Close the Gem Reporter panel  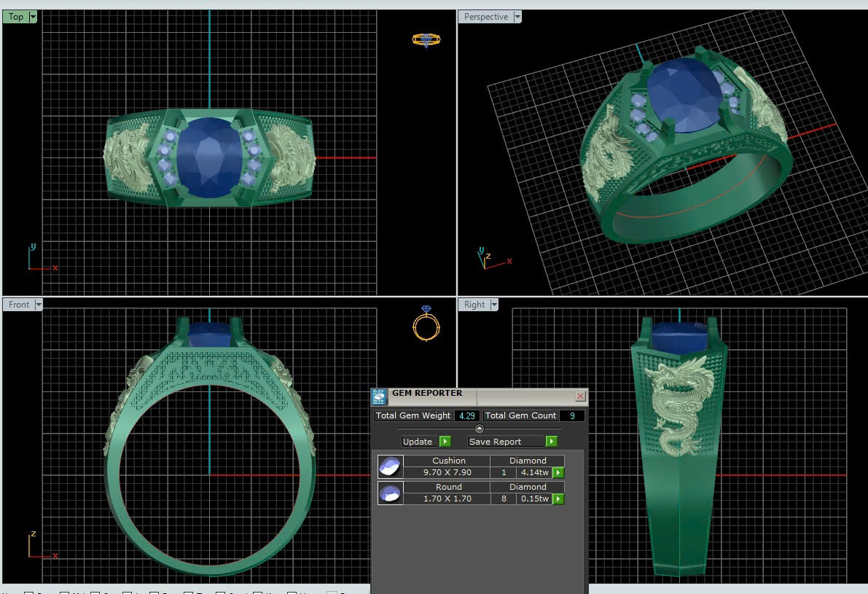(x=580, y=396)
